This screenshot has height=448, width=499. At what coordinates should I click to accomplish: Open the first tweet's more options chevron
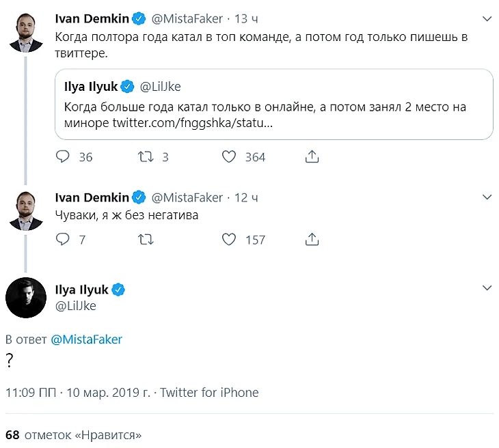pyautogui.click(x=487, y=18)
